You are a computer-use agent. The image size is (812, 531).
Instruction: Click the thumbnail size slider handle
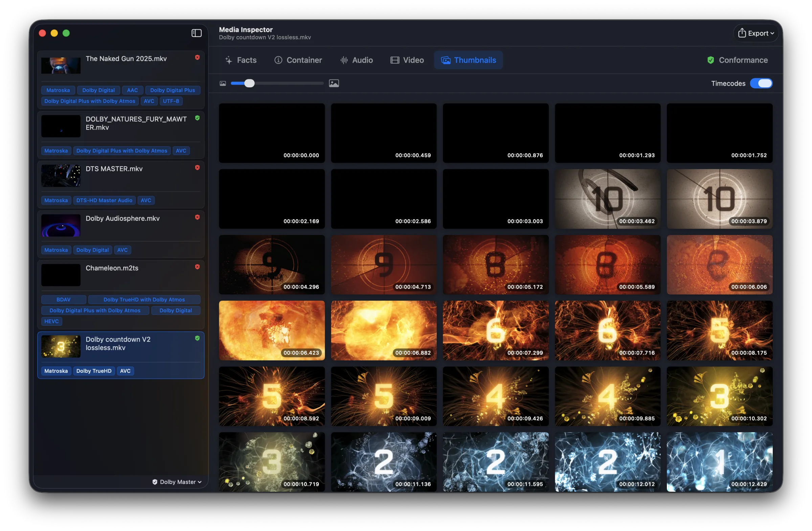click(x=249, y=83)
